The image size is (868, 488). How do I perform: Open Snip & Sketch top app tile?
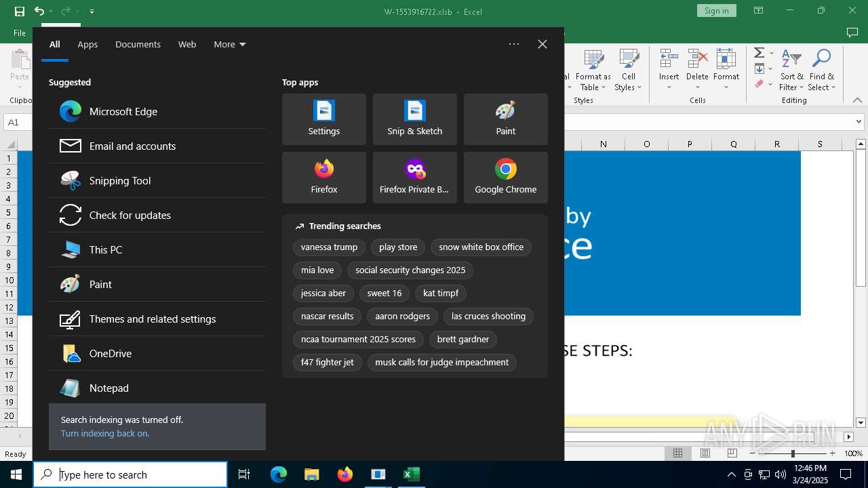pos(415,119)
